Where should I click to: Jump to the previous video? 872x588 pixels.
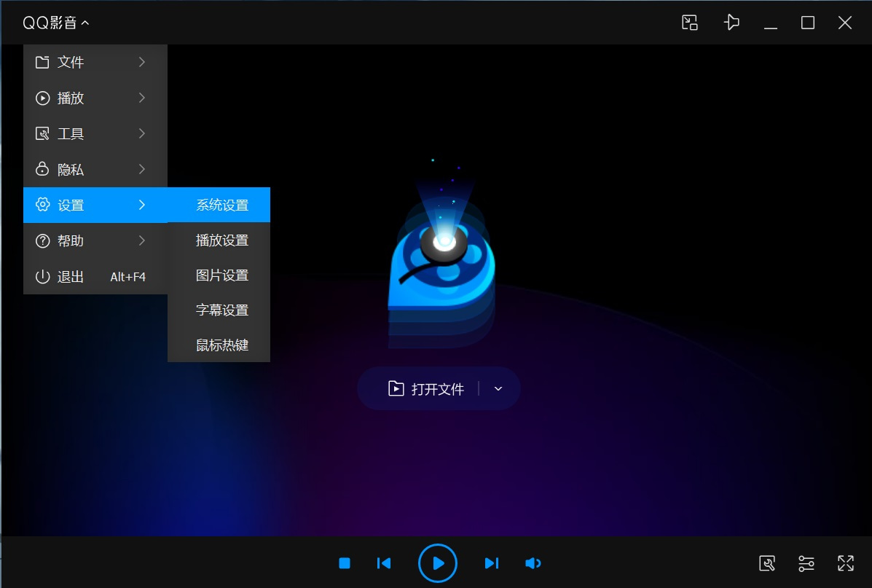tap(384, 563)
